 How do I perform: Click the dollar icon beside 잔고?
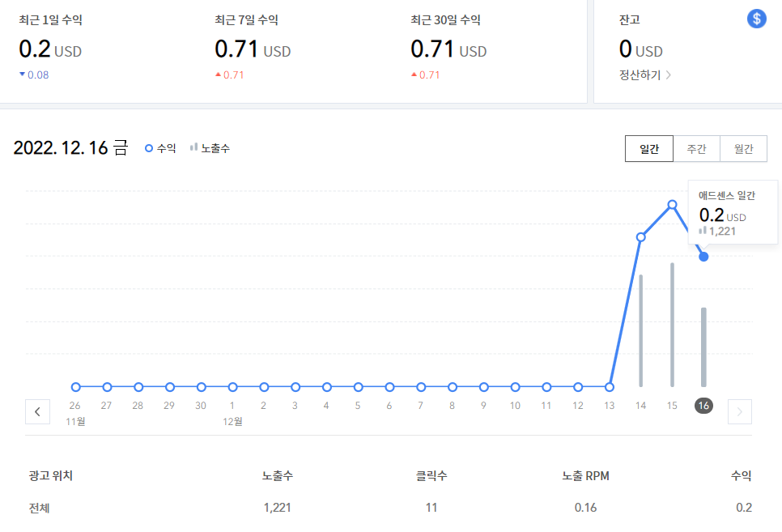[x=756, y=18]
